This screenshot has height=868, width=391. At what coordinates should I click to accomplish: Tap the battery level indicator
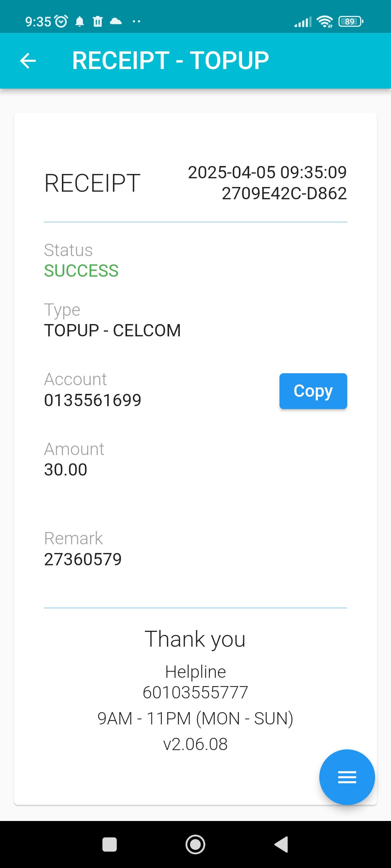click(350, 22)
